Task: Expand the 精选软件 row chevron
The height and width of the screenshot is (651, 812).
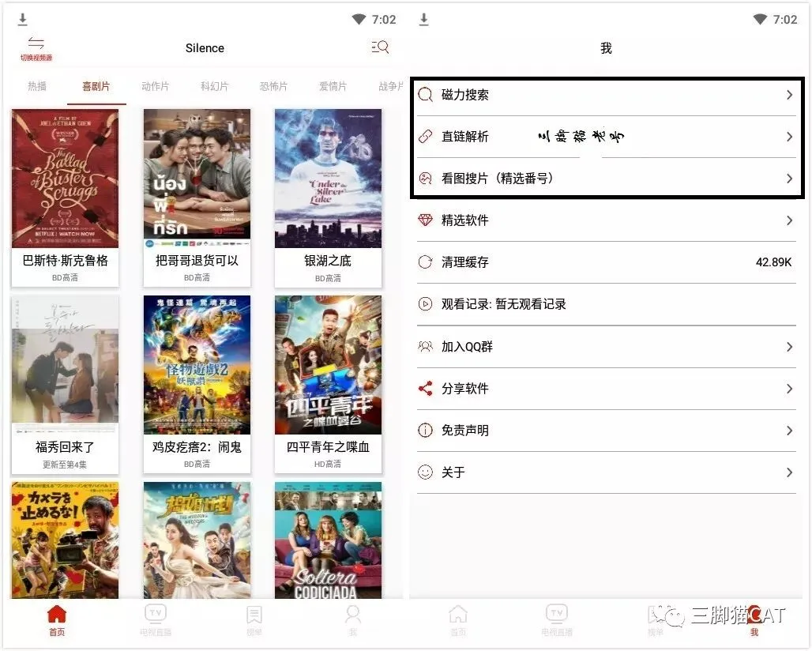Action: pos(789,220)
